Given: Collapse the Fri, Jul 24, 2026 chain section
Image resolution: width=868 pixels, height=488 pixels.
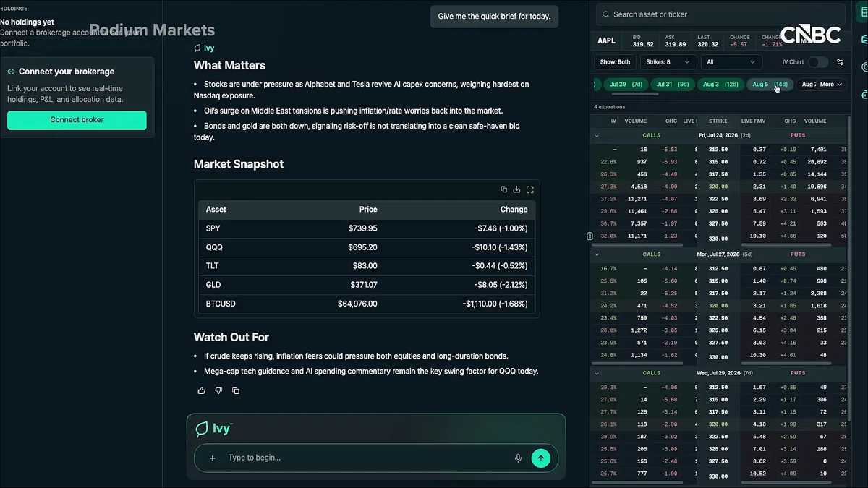Looking at the screenshot, I should (597, 135).
